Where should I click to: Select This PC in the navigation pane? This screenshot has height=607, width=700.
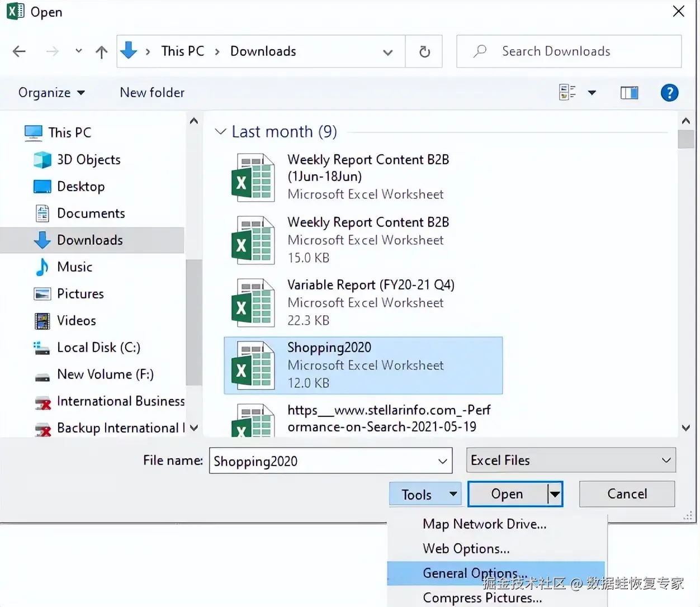[x=58, y=132]
